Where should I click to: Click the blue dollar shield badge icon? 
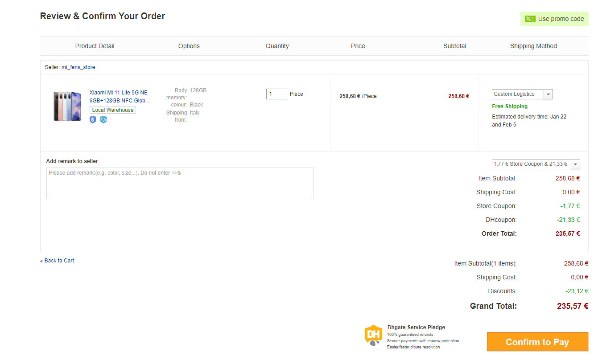click(93, 120)
